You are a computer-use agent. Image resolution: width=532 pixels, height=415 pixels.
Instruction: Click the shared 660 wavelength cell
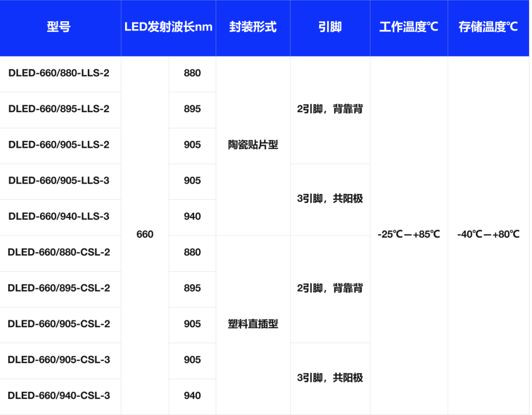pyautogui.click(x=145, y=235)
